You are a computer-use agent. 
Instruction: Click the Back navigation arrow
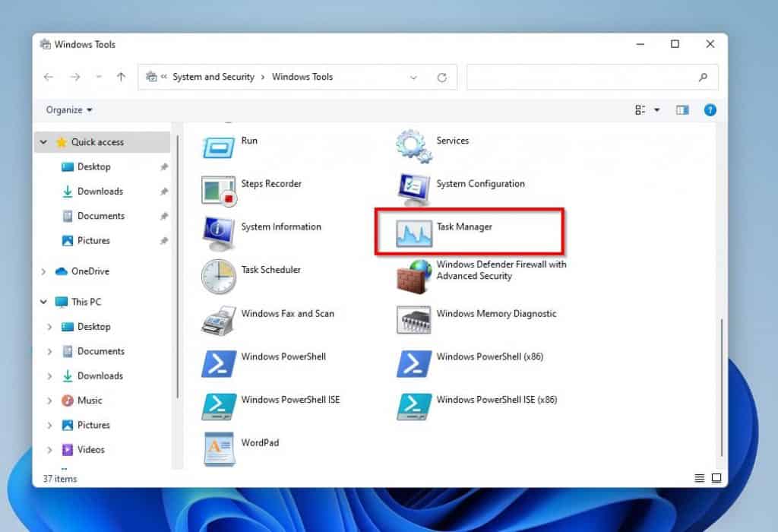point(48,77)
